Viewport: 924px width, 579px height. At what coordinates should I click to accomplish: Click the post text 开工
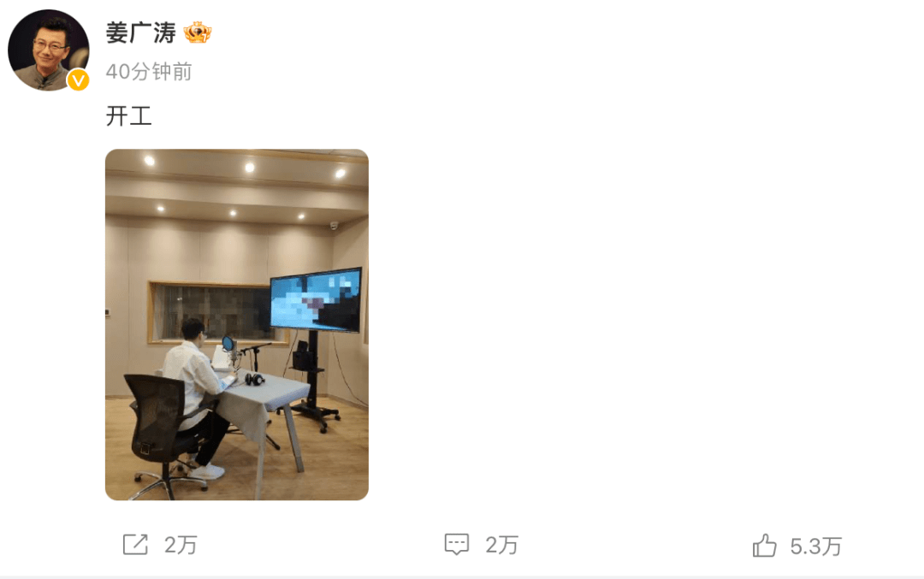coord(129,115)
